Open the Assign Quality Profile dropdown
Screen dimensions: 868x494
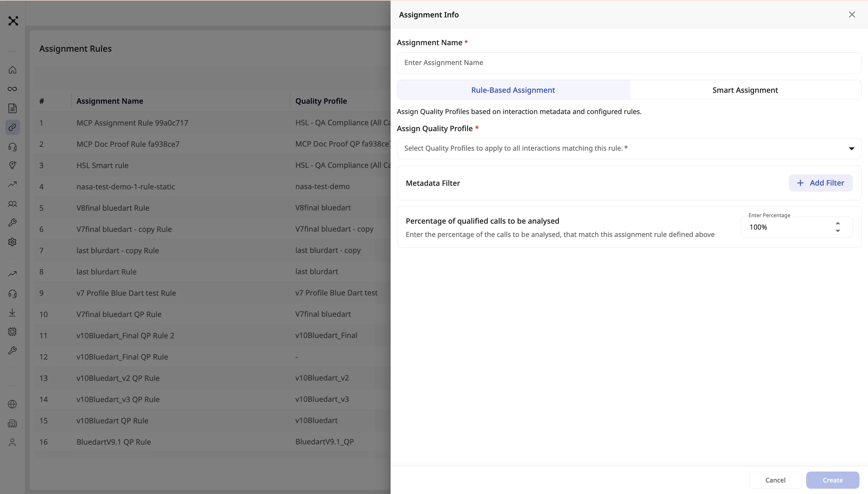629,148
